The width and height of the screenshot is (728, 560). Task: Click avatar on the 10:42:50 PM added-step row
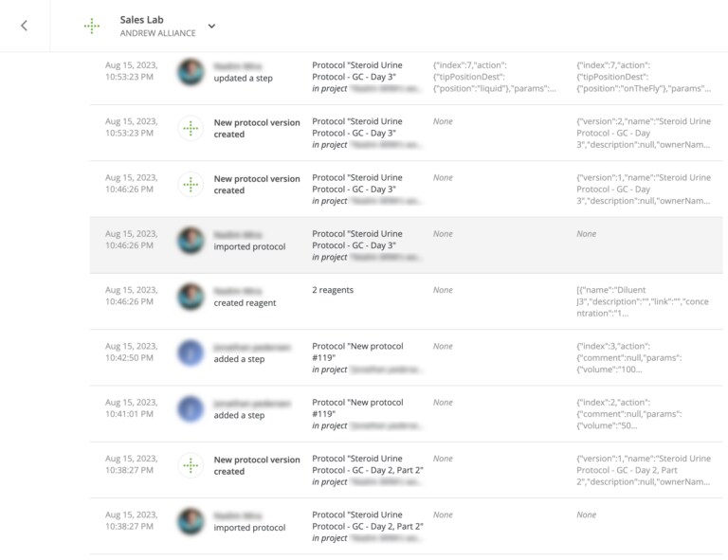191,352
